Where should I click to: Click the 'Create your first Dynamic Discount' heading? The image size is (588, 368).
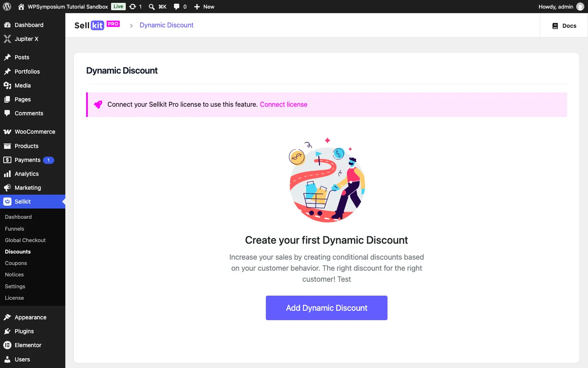[x=327, y=240]
